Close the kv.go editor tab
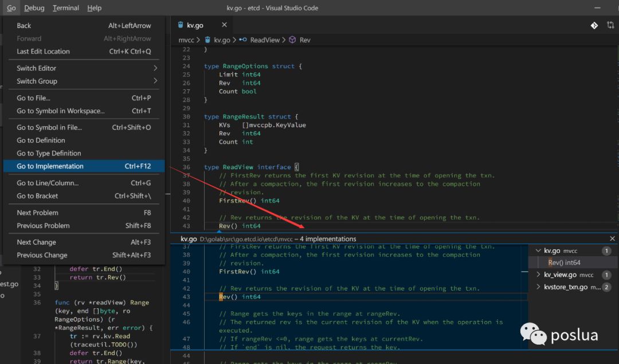 click(x=224, y=25)
